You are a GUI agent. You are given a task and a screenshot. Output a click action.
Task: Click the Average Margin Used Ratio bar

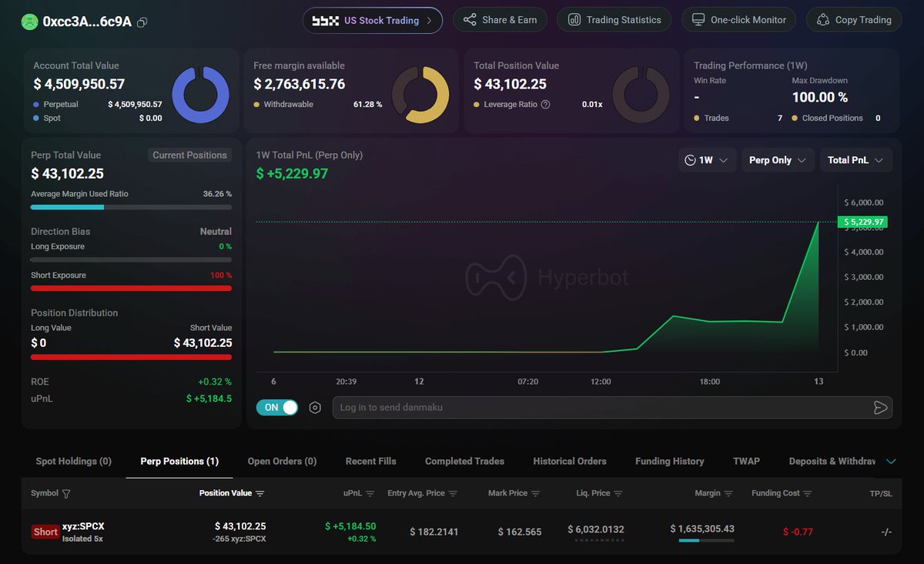131,207
